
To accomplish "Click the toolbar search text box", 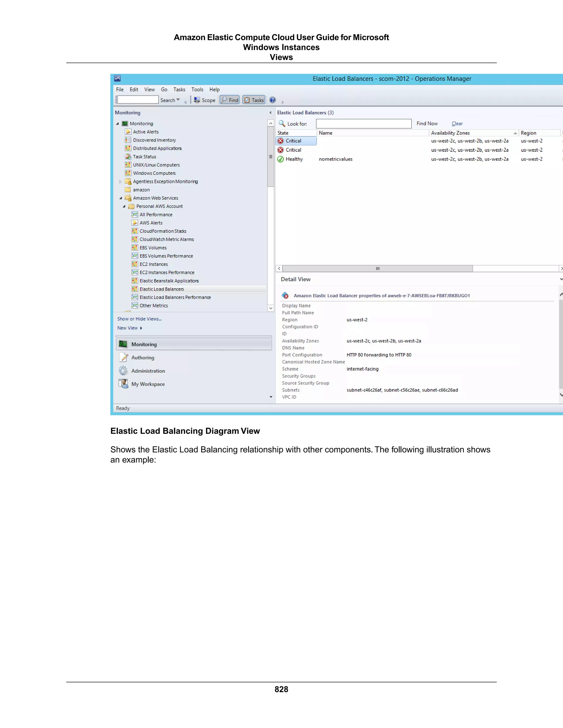I will [x=138, y=100].
